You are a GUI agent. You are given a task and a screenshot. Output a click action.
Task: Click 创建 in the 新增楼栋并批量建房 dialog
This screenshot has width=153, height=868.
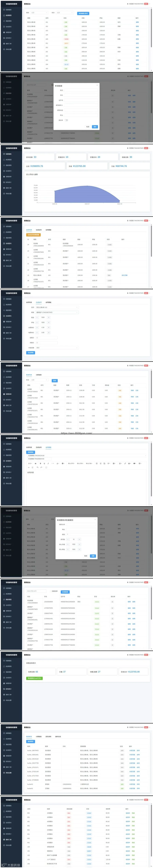click(x=93, y=556)
